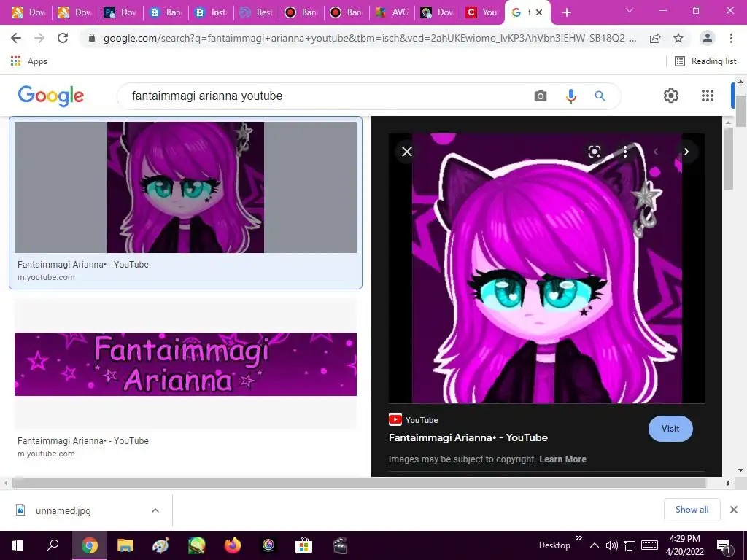Click the Google logo
The width and height of the screenshot is (747, 560).
click(51, 96)
